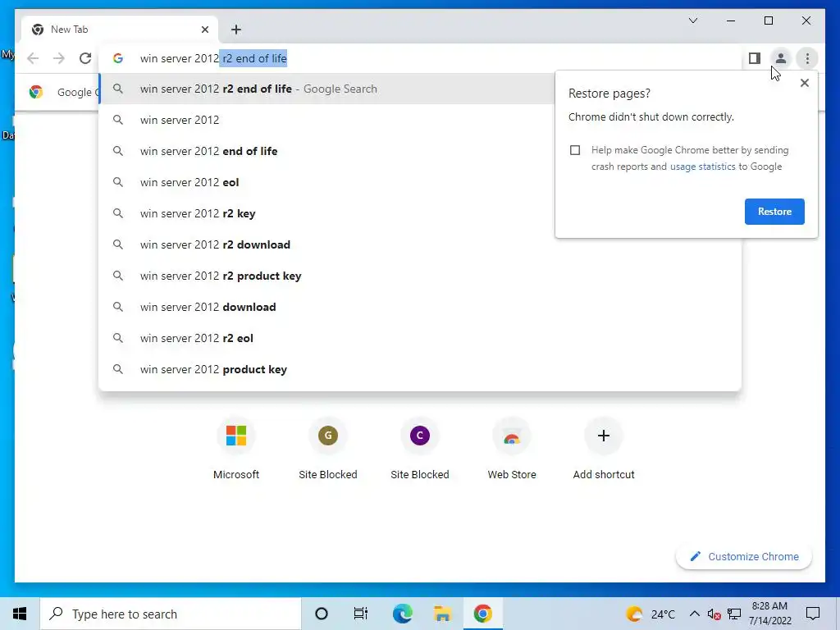
Task: Open the Windows Start menu
Action: point(20,614)
